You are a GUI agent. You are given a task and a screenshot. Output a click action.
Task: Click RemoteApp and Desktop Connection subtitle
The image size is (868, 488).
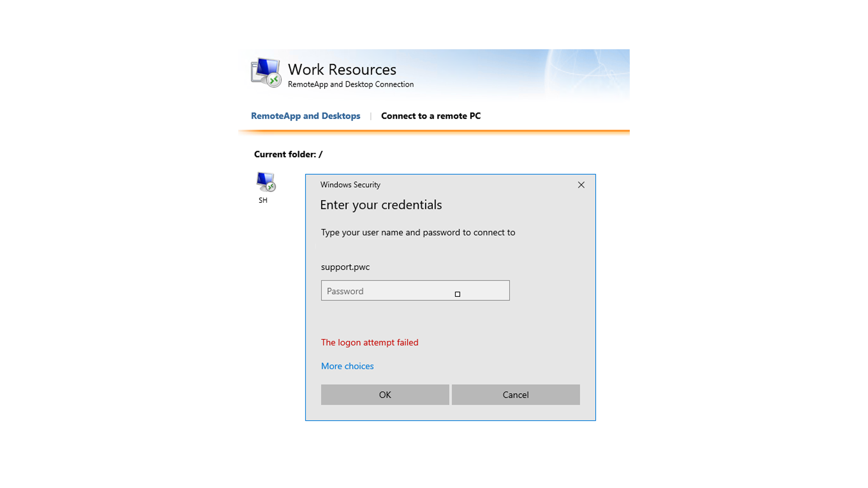point(351,84)
